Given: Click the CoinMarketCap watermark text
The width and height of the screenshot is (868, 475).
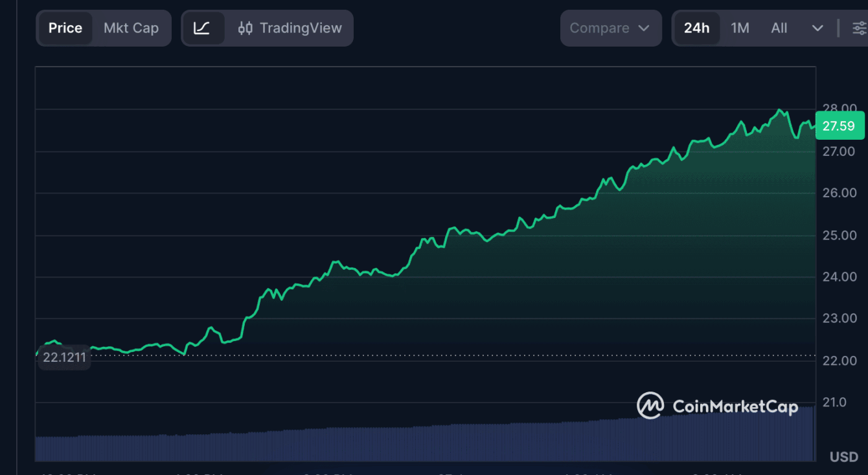Looking at the screenshot, I should pos(735,406).
